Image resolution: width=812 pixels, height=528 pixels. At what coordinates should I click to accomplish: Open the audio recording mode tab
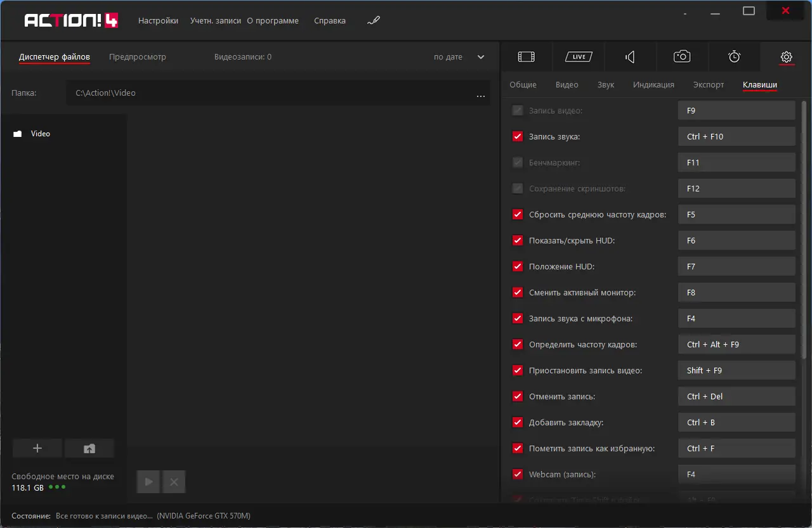(630, 57)
